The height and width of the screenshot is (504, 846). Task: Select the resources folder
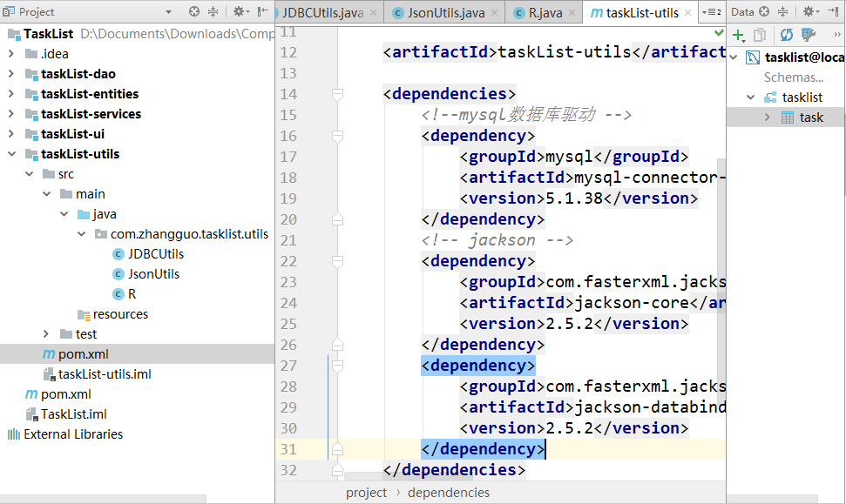click(x=120, y=313)
